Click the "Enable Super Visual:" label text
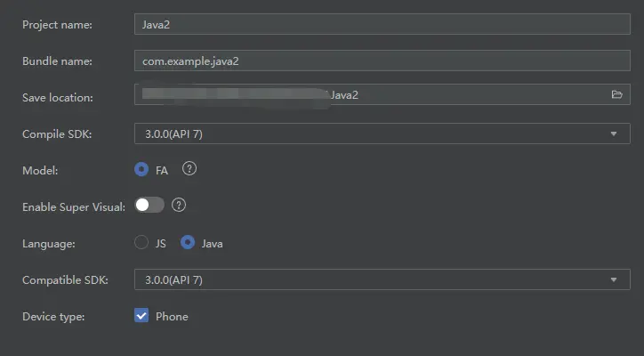 pyautogui.click(x=74, y=206)
